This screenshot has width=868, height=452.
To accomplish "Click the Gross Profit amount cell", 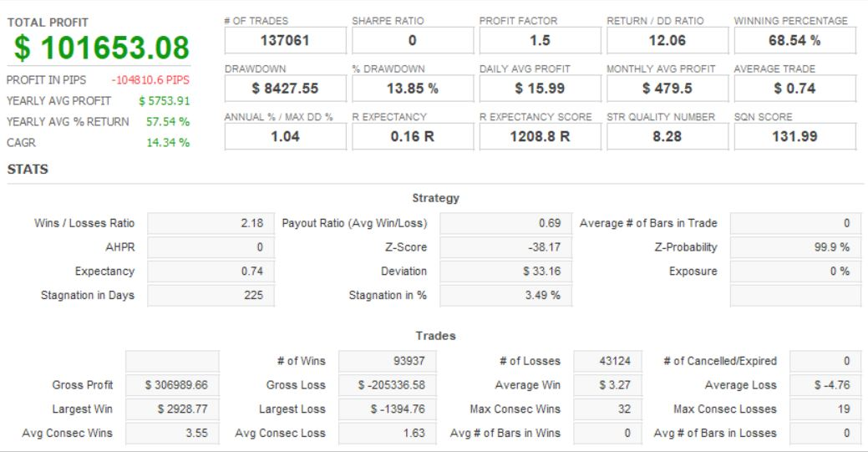I will (172, 385).
